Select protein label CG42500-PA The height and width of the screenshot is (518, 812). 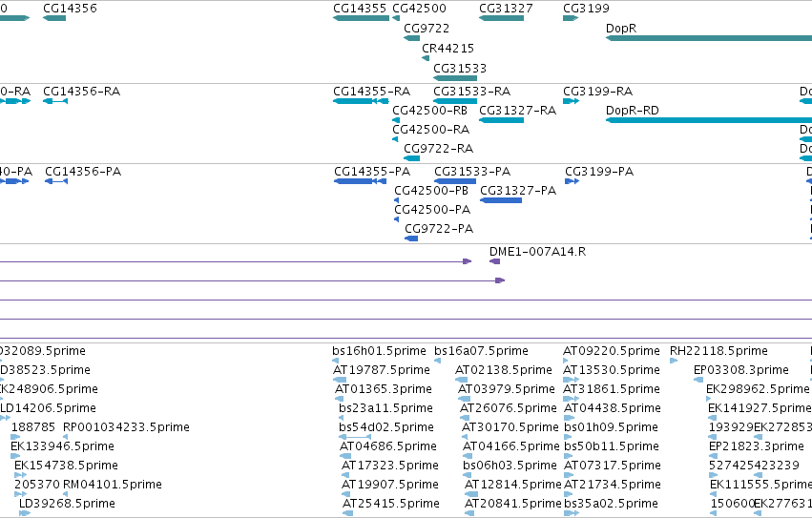[432, 210]
